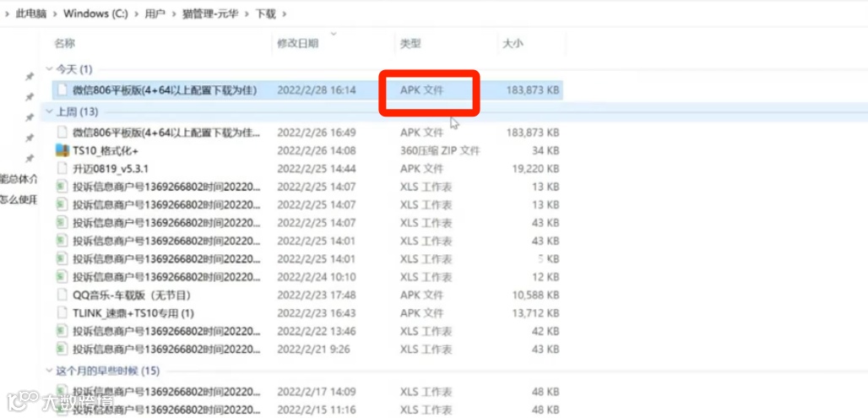The width and height of the screenshot is (868, 418).
Task: Click the date cell 2022/2/23 16:43
Action: [x=316, y=313]
